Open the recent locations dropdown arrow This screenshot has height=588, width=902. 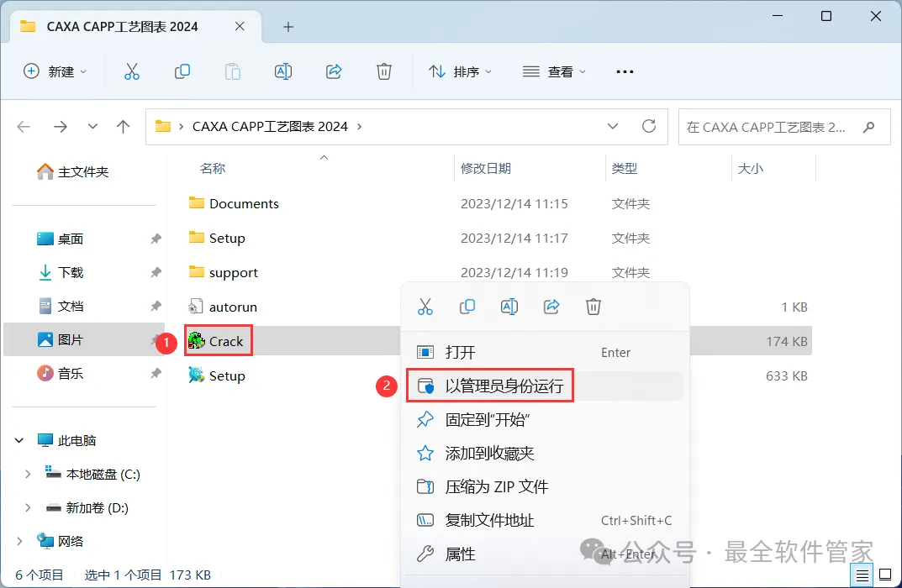92,127
